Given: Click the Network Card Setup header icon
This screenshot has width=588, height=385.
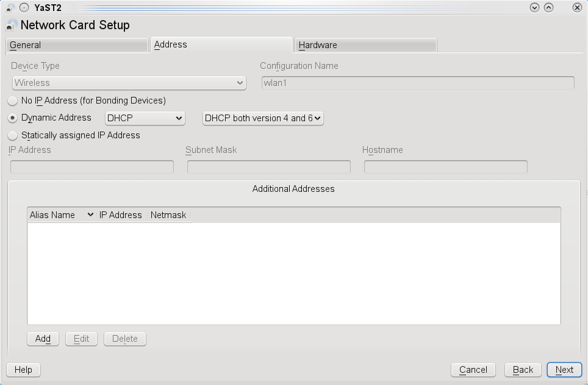Looking at the screenshot, I should [12, 25].
